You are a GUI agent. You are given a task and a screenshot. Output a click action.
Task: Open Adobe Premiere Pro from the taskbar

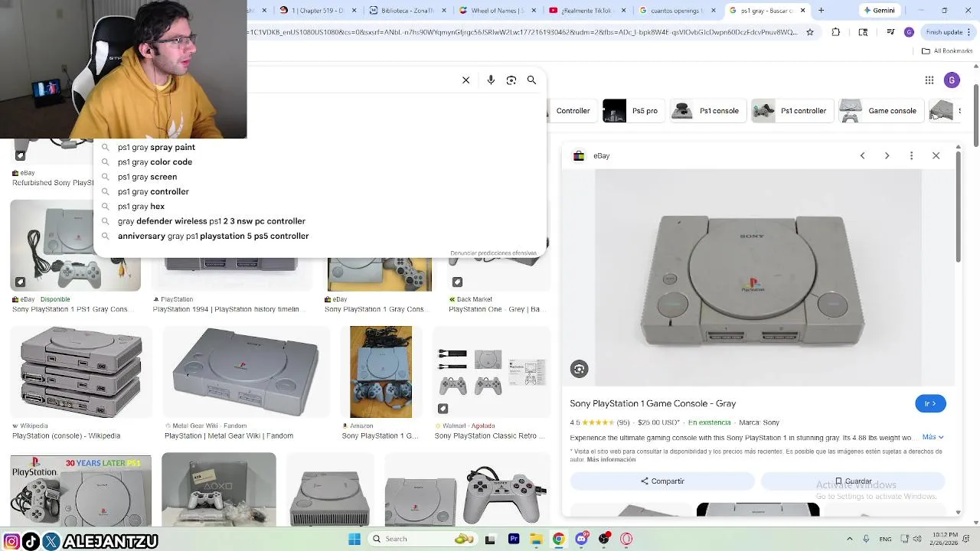(514, 539)
